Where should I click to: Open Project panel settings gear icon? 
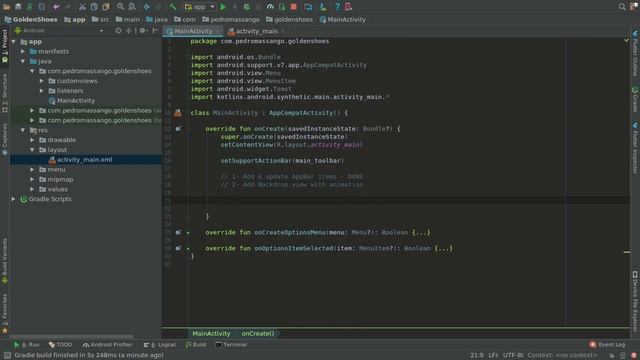coord(142,30)
